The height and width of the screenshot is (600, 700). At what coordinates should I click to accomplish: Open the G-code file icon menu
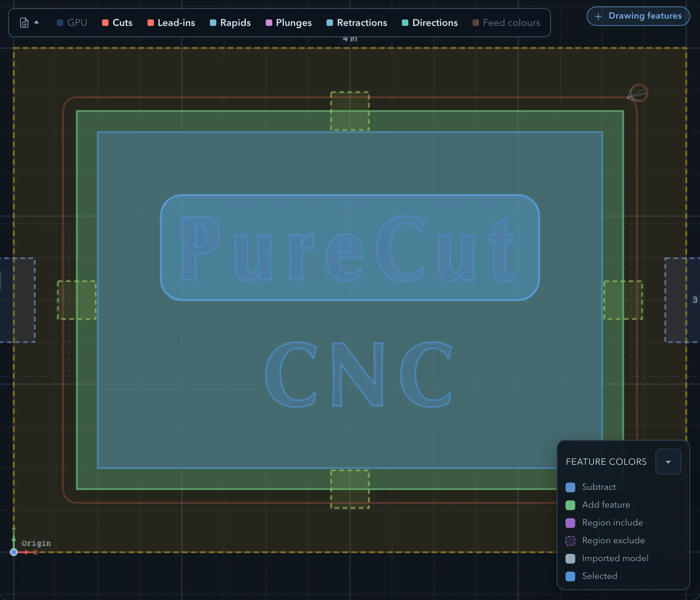[24, 23]
